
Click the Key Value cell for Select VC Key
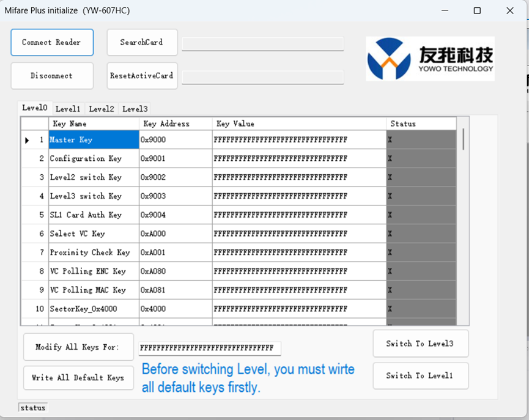(x=299, y=234)
